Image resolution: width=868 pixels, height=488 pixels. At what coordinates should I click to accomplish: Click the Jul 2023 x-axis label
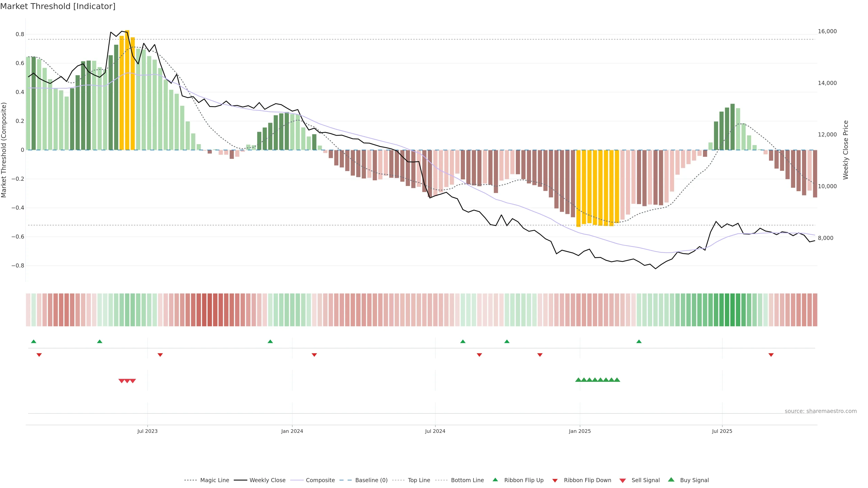point(147,431)
